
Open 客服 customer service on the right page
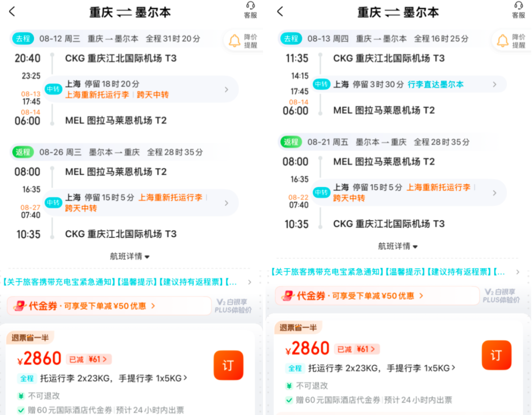click(518, 9)
